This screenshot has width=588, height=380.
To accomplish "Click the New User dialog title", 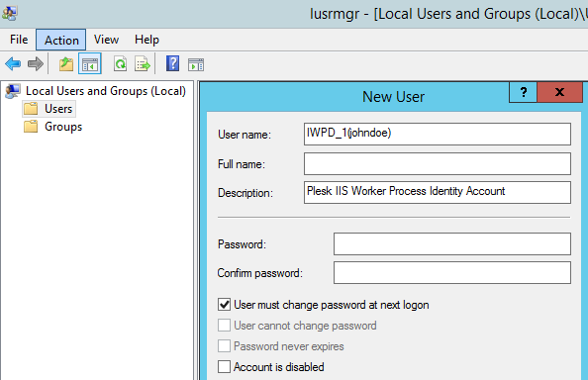I will click(393, 97).
